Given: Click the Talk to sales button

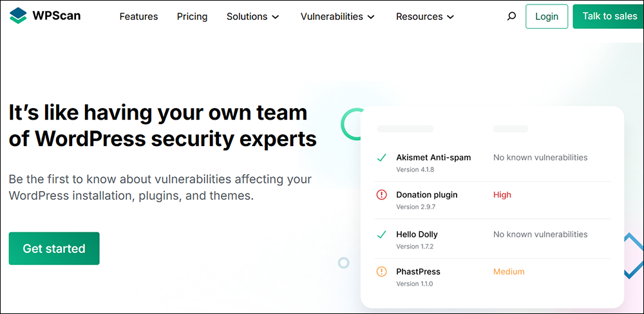Looking at the screenshot, I should (x=609, y=17).
